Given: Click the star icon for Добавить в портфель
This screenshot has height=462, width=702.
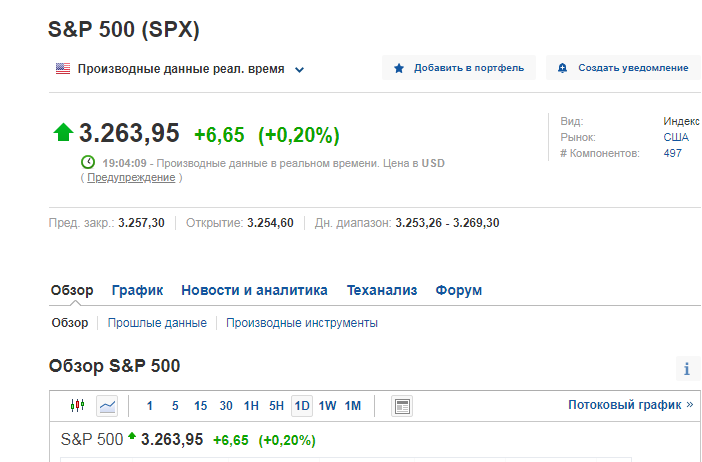Looking at the screenshot, I should pyautogui.click(x=399, y=68).
